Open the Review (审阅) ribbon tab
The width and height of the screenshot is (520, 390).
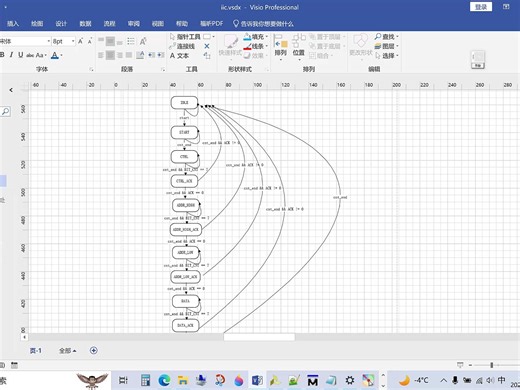[134, 24]
